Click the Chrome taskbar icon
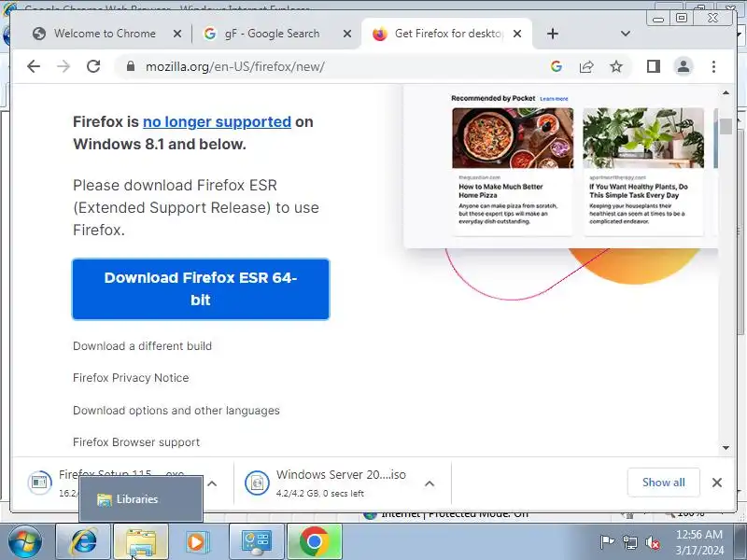The width and height of the screenshot is (747, 560). 315,541
